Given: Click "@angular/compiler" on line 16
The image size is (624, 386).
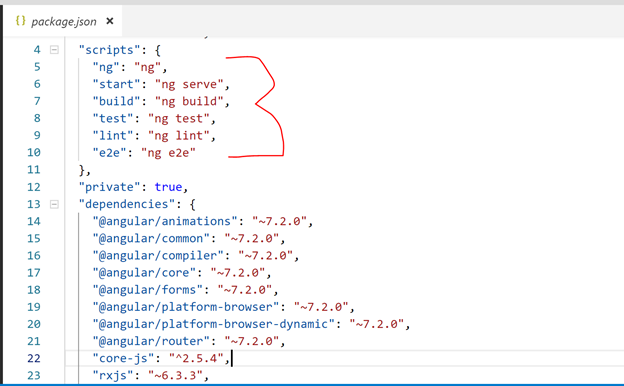Looking at the screenshot, I should point(158,255).
